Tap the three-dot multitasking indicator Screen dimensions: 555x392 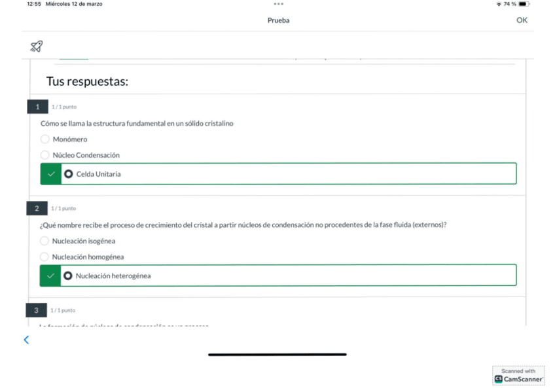278,4
